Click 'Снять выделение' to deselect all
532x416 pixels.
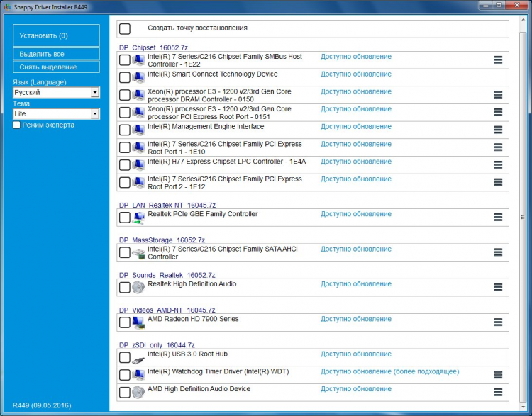coord(56,67)
